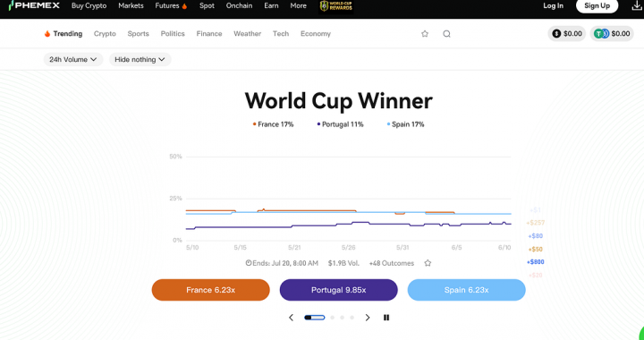The width and height of the screenshot is (644, 340).
Task: Select the Trending tab
Action: tap(64, 34)
